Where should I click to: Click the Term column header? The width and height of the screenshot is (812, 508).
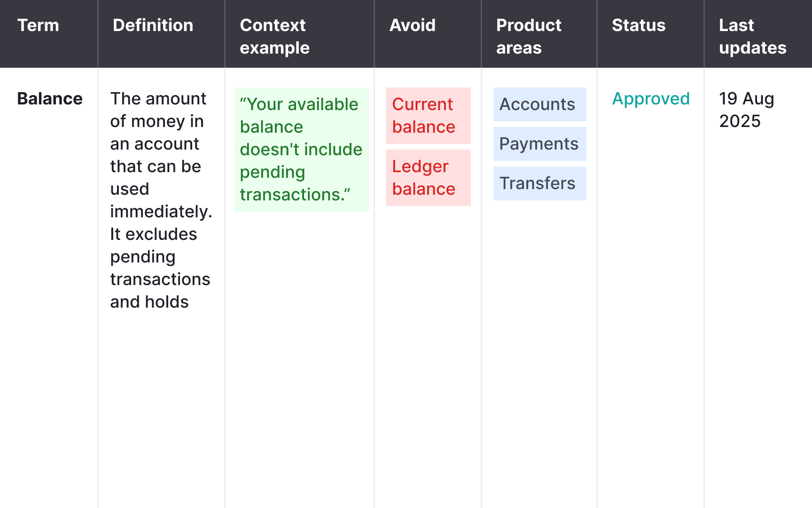pyautogui.click(x=38, y=25)
